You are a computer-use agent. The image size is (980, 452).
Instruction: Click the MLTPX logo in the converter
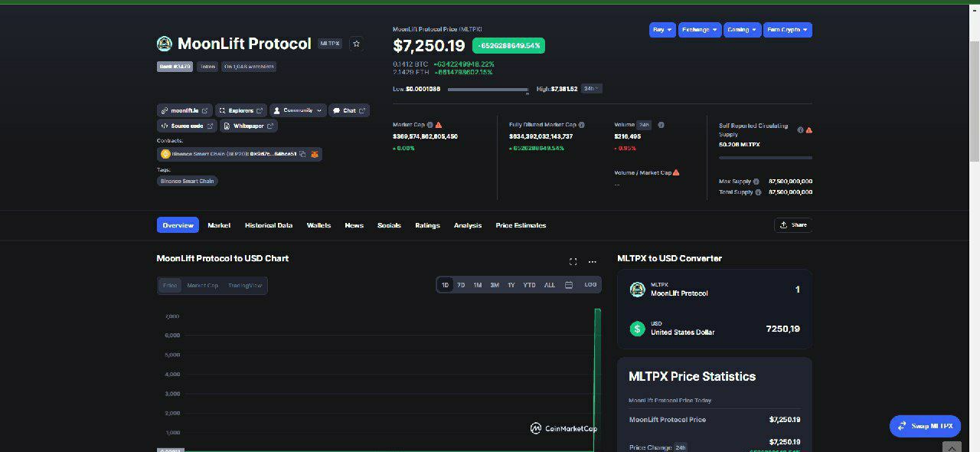pos(637,290)
